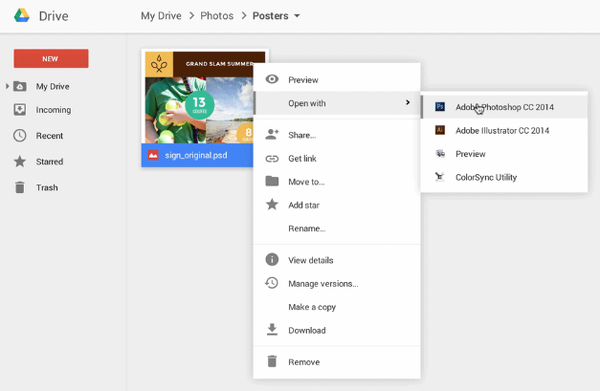
Task: Click the Google Drive logo icon
Action: coord(22,15)
